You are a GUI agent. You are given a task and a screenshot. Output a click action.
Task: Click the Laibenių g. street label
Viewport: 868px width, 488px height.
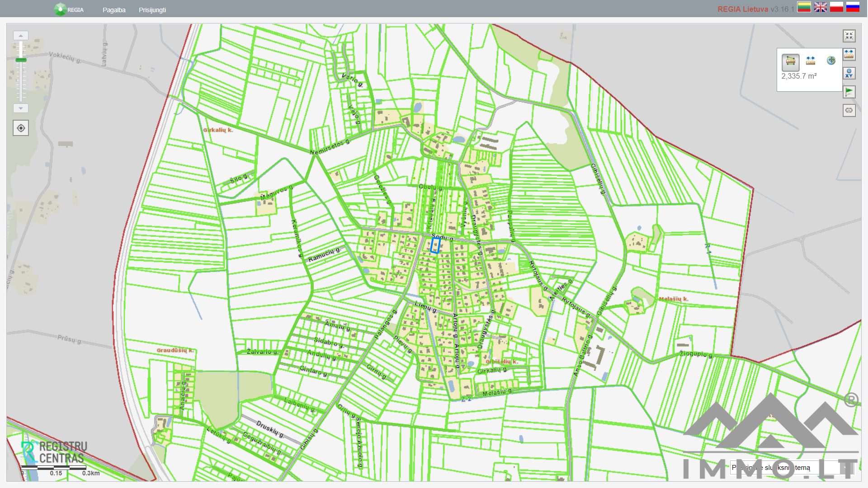(299, 404)
